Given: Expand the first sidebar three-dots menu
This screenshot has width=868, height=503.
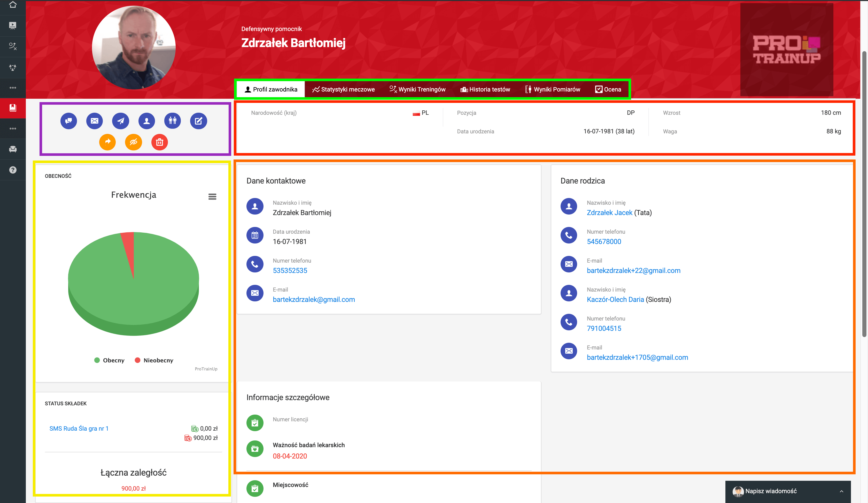Looking at the screenshot, I should (x=13, y=88).
